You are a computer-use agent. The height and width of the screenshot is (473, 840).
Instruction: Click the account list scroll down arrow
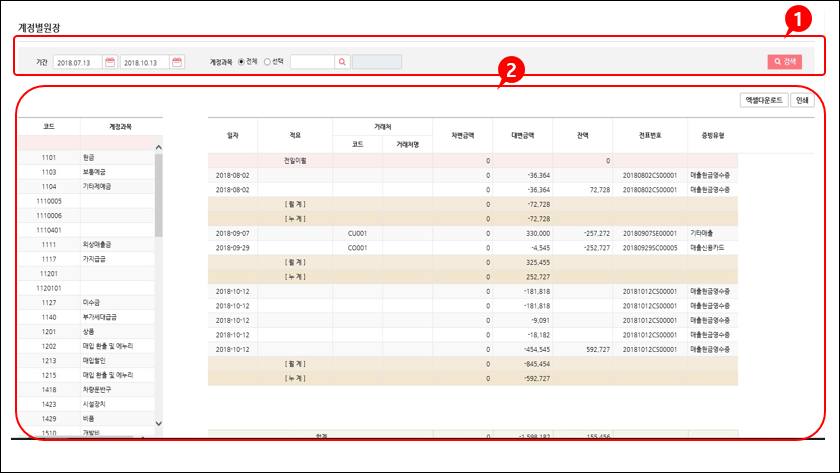pyautogui.click(x=158, y=424)
